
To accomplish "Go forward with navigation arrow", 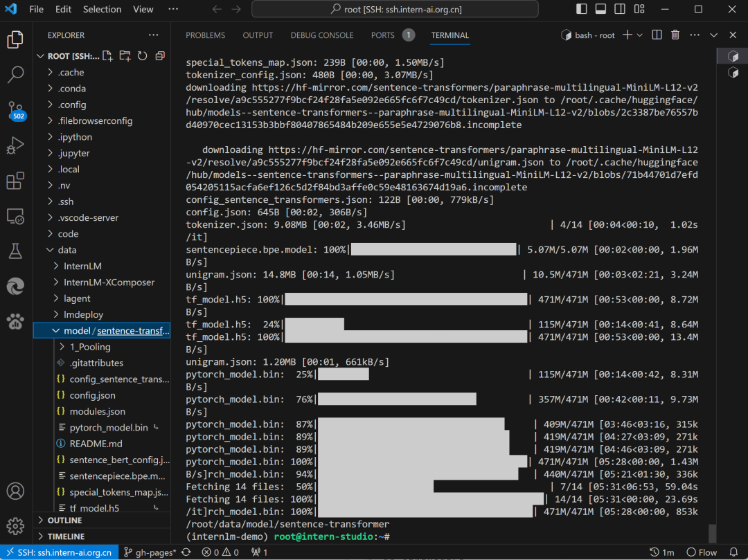I will (x=236, y=9).
